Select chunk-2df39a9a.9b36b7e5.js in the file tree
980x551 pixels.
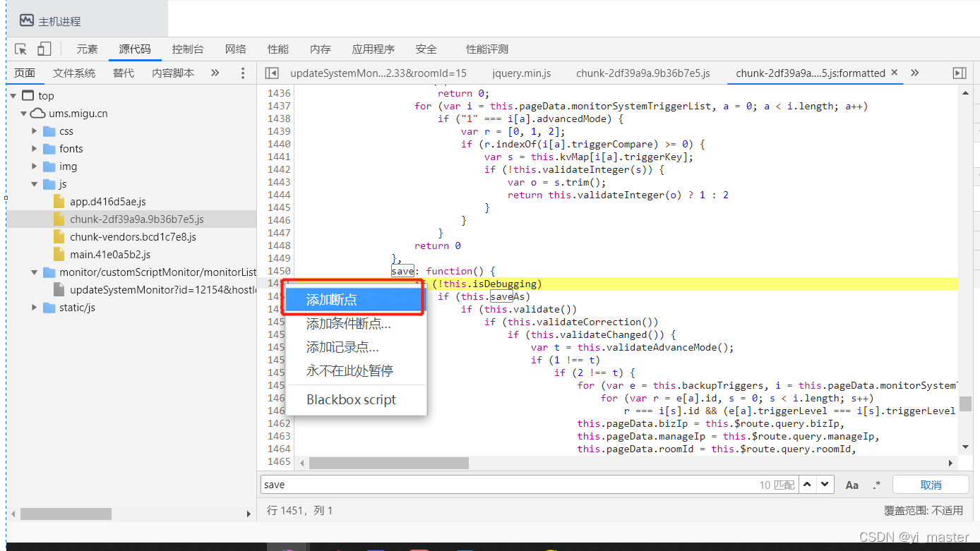tap(131, 219)
